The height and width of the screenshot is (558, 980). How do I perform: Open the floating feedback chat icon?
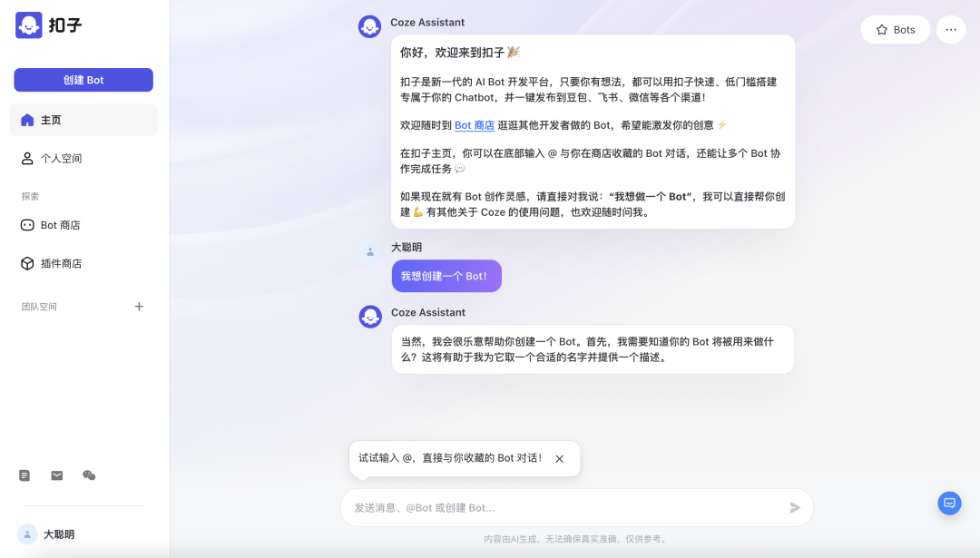tap(949, 503)
